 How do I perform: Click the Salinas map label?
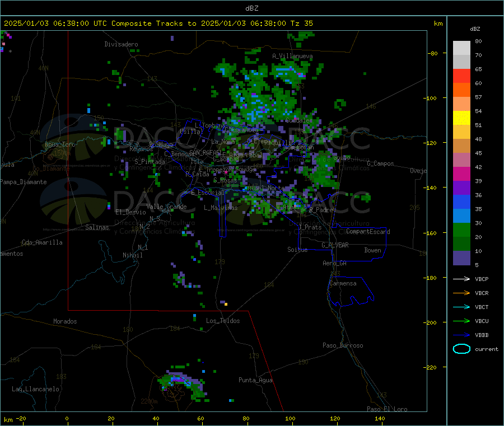(x=97, y=227)
